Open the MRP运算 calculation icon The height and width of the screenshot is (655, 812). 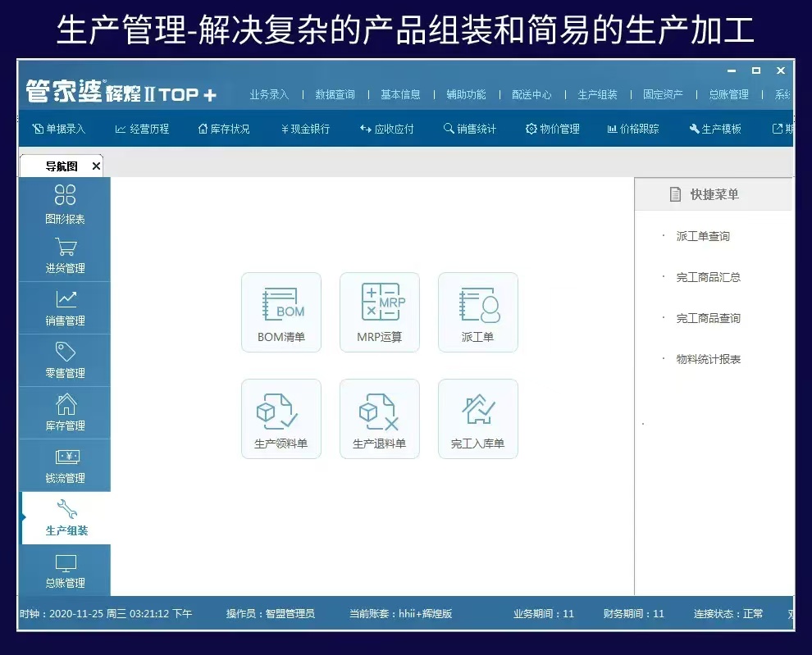click(380, 312)
